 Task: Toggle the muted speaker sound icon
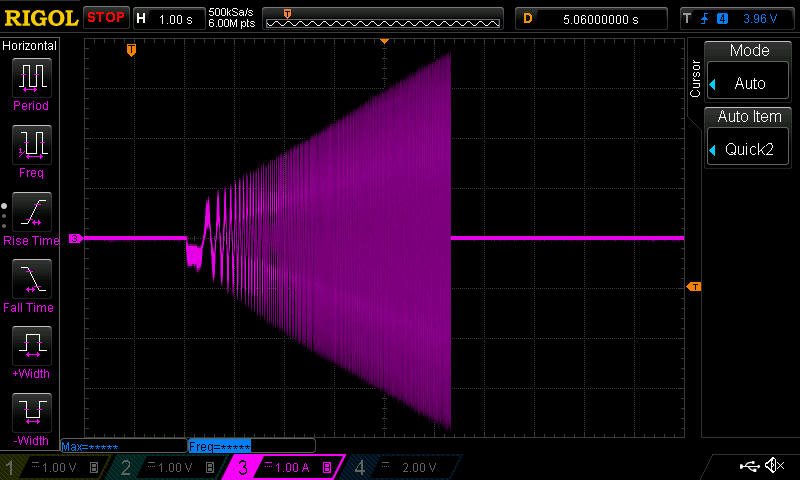[x=774, y=465]
